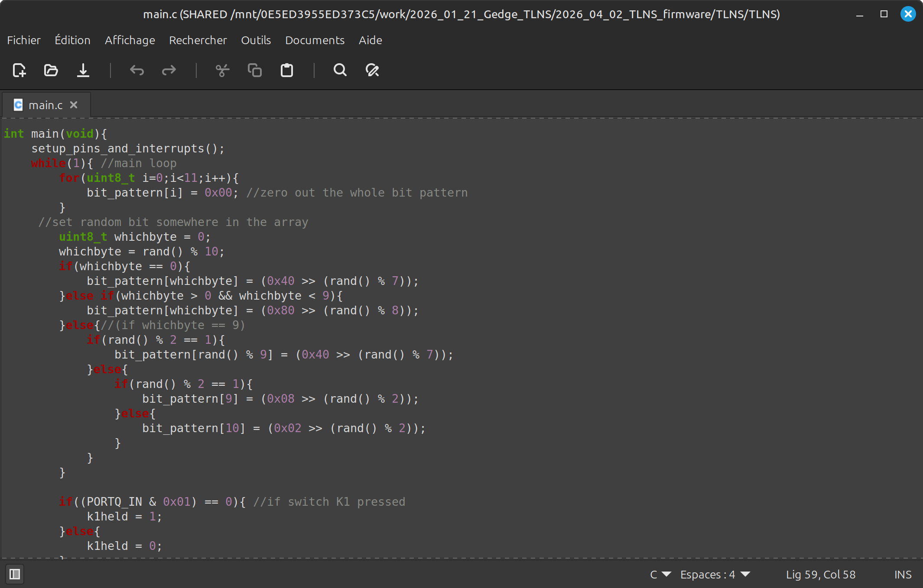Image resolution: width=923 pixels, height=588 pixels.
Task: Click the //main loop comment
Action: [139, 163]
